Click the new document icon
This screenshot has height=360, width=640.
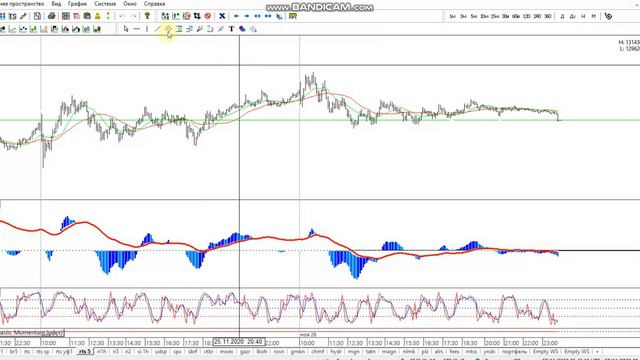(x=38, y=16)
